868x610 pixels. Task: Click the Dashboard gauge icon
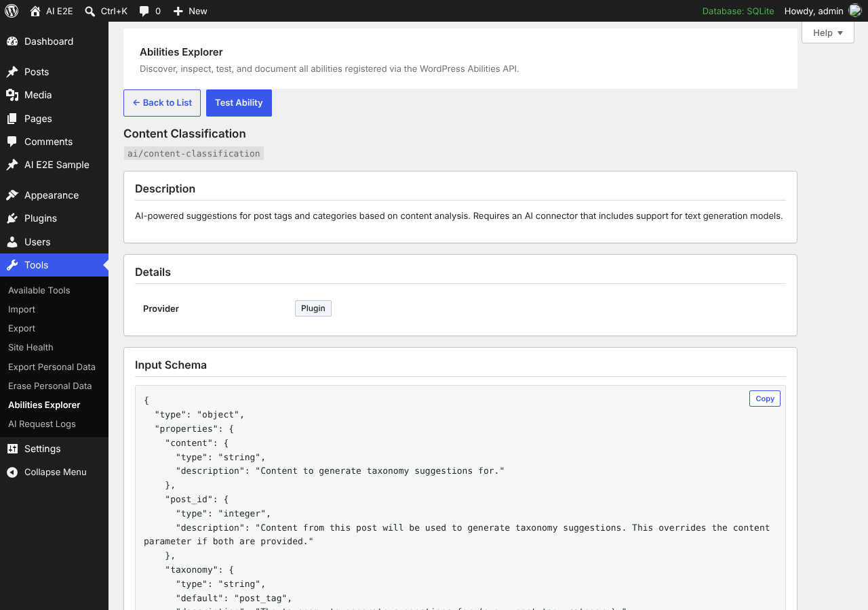[12, 41]
